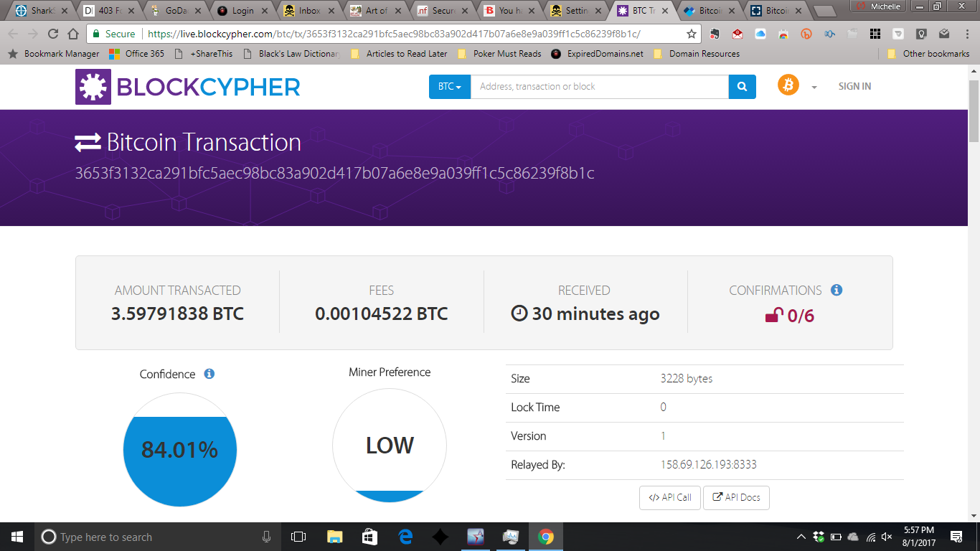The width and height of the screenshot is (980, 551).
Task: Open the Articles to Read Later bookmark folder
Action: [x=399, y=54]
